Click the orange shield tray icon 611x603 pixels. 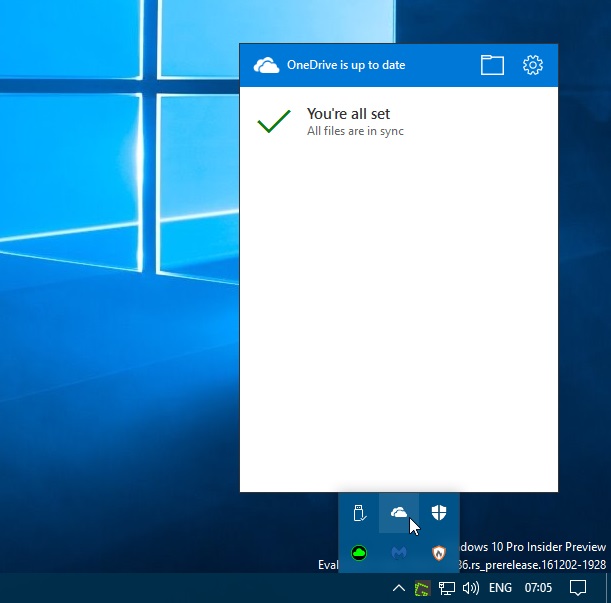(x=439, y=553)
